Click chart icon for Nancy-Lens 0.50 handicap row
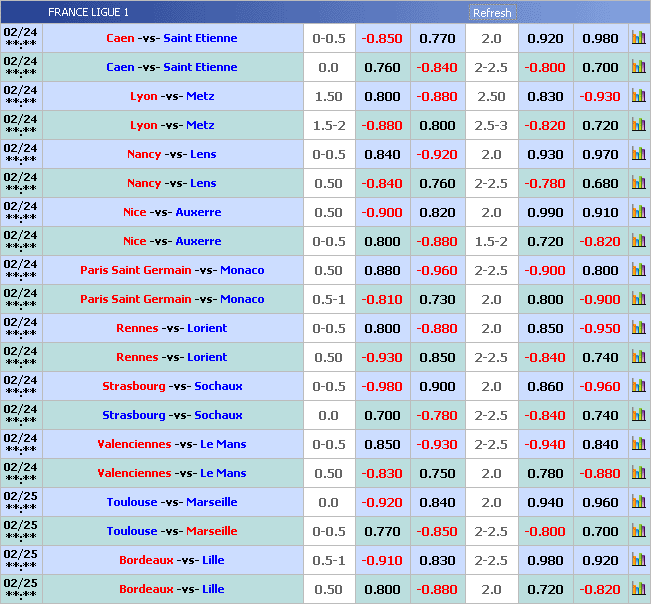This screenshot has width=651, height=604. tap(638, 184)
